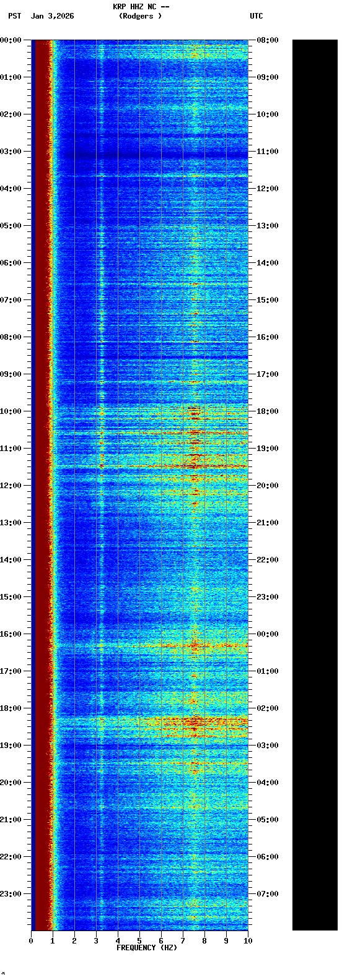This screenshot has width=342, height=980.
Task: Click the 'FREQUENCY (HZ)' axis title
Action: click(147, 948)
